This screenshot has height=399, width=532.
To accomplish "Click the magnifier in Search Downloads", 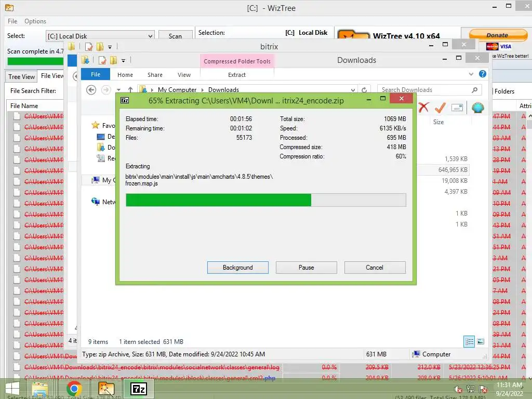I will pos(475,89).
